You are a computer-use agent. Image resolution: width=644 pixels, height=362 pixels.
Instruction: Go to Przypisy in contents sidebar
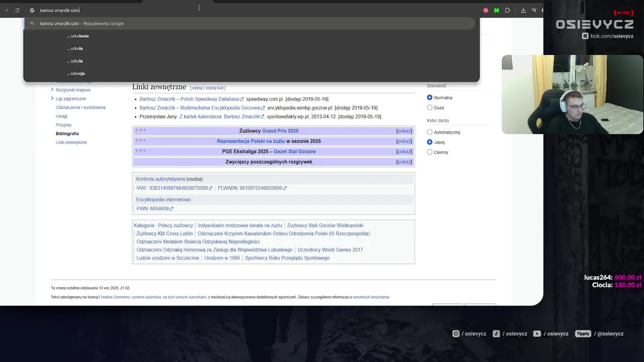pos(63,125)
